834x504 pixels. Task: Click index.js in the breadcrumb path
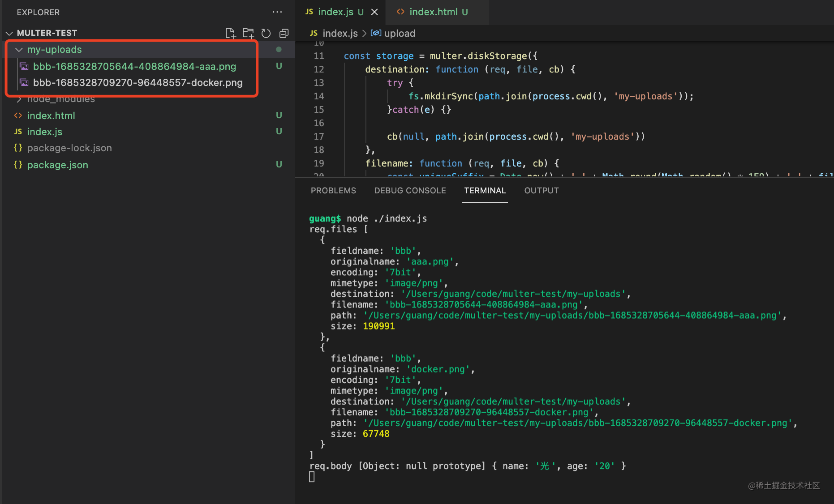click(x=340, y=33)
